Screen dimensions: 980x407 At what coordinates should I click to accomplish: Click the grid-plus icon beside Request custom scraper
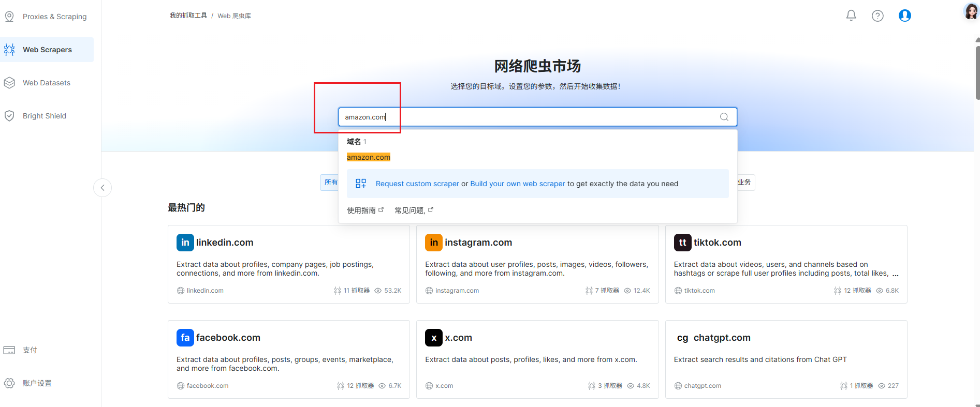(x=361, y=184)
